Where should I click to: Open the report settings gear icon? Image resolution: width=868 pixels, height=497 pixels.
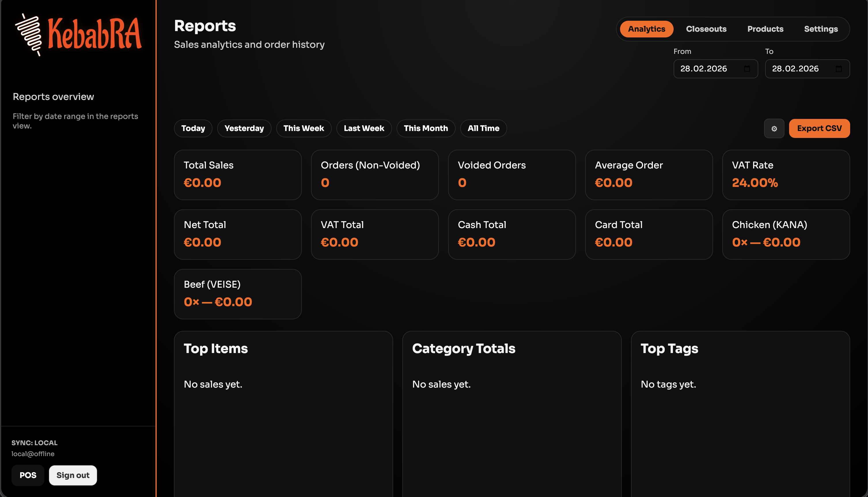(774, 128)
